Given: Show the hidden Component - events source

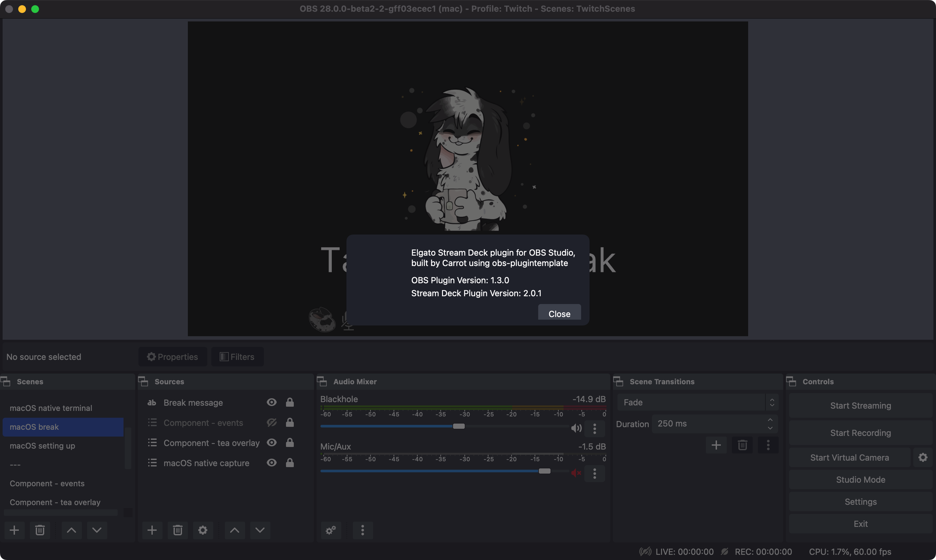Looking at the screenshot, I should coord(271,423).
